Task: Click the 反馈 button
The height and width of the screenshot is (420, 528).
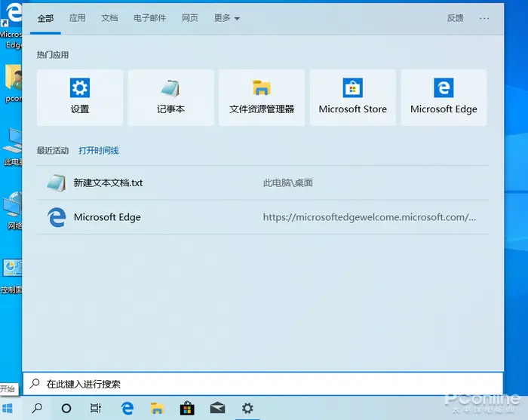Action: coord(456,18)
